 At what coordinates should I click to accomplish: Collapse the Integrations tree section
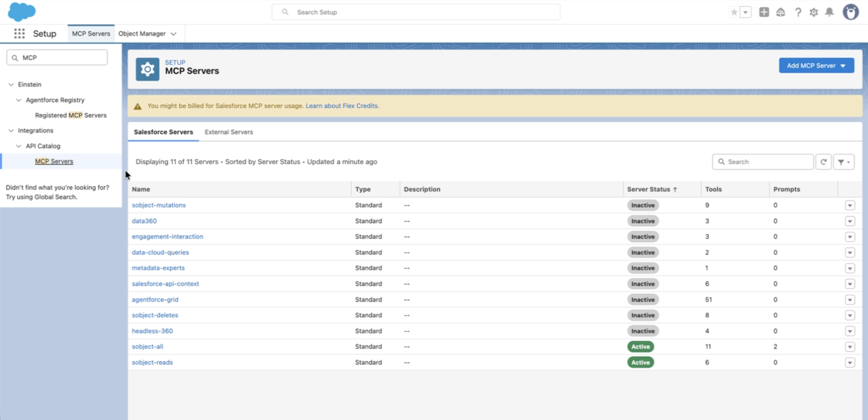coord(11,131)
